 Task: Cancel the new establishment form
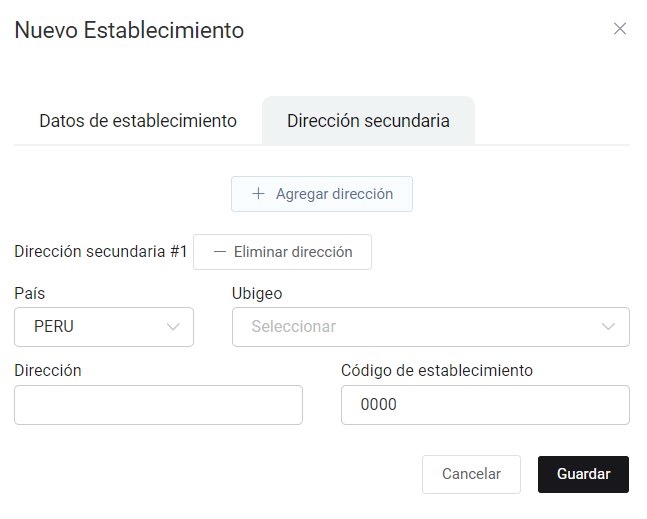point(471,474)
